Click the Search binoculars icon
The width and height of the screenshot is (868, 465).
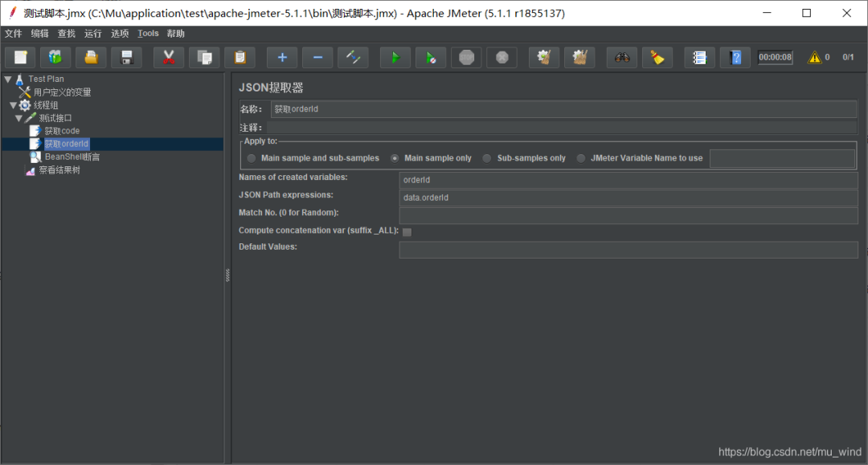[622, 57]
